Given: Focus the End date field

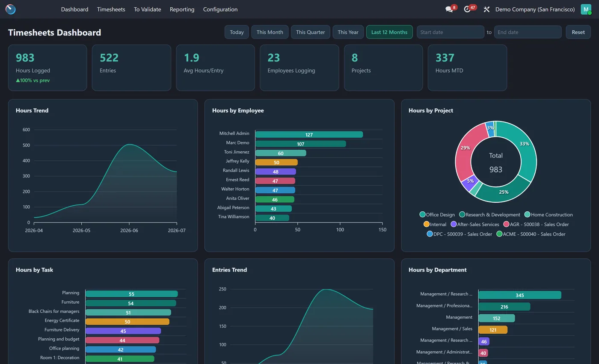Looking at the screenshot, I should coord(528,32).
